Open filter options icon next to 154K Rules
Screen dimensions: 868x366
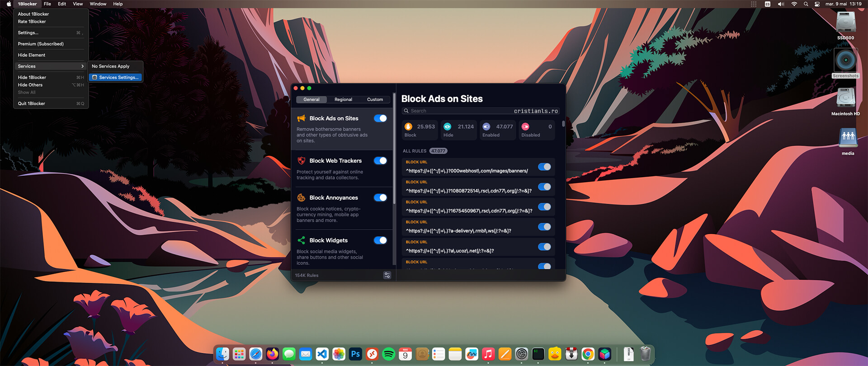(x=387, y=275)
